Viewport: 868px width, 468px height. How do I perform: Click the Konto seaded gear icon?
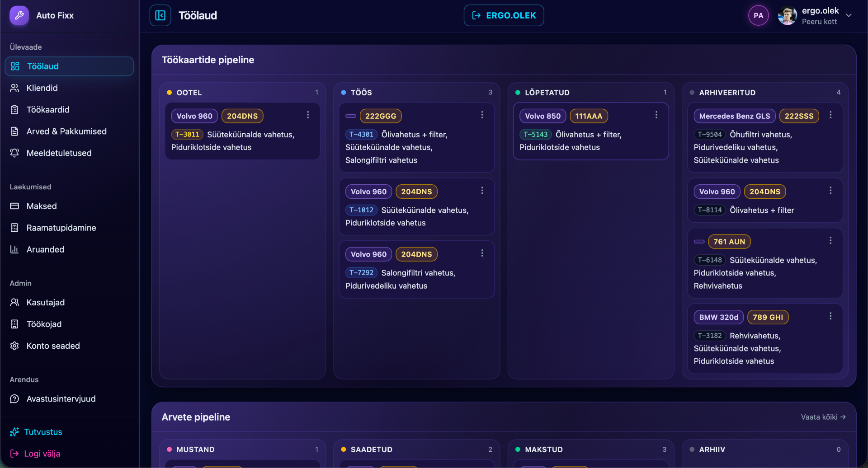(14, 346)
